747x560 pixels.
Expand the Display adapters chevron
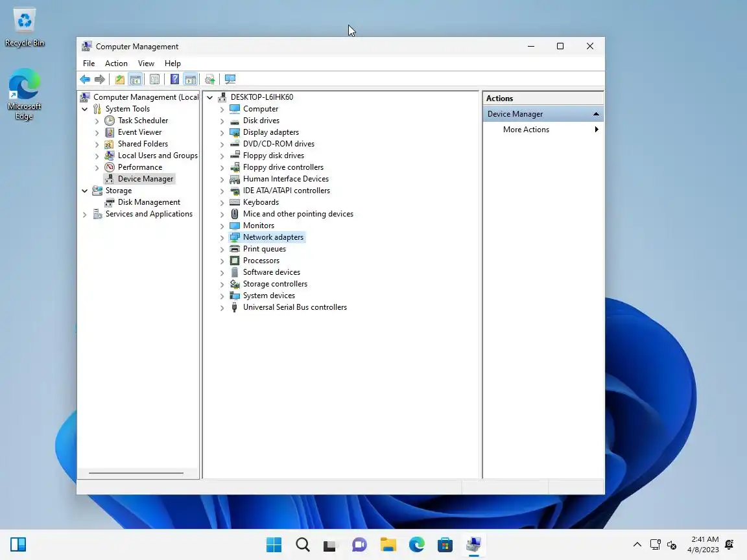click(222, 132)
